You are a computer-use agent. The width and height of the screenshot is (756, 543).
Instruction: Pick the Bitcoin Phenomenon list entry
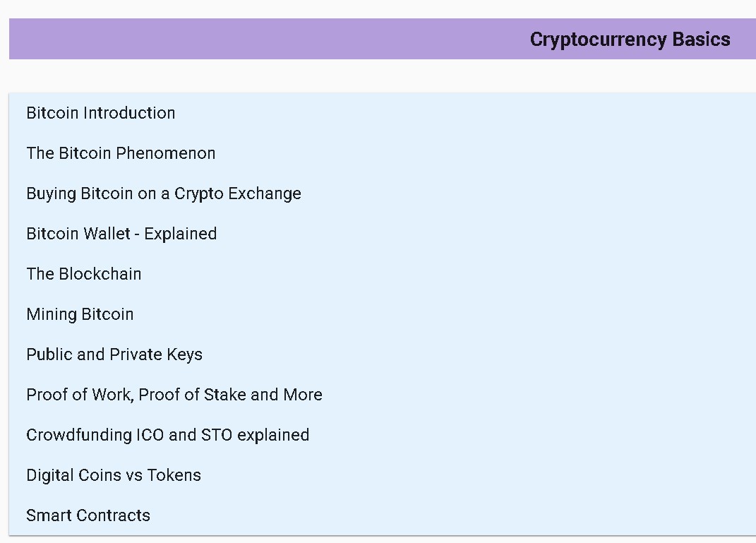click(121, 153)
